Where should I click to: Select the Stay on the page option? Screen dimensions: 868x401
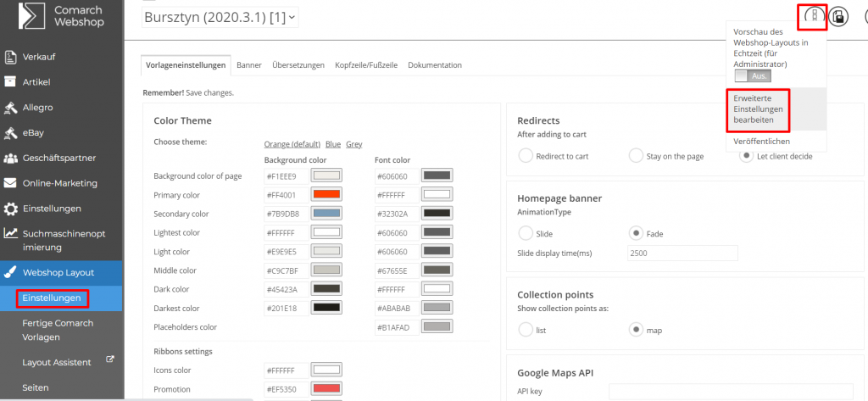[x=636, y=156]
